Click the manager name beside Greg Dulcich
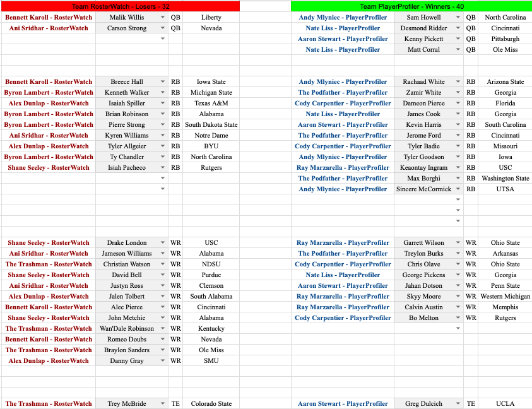 [x=343, y=404]
